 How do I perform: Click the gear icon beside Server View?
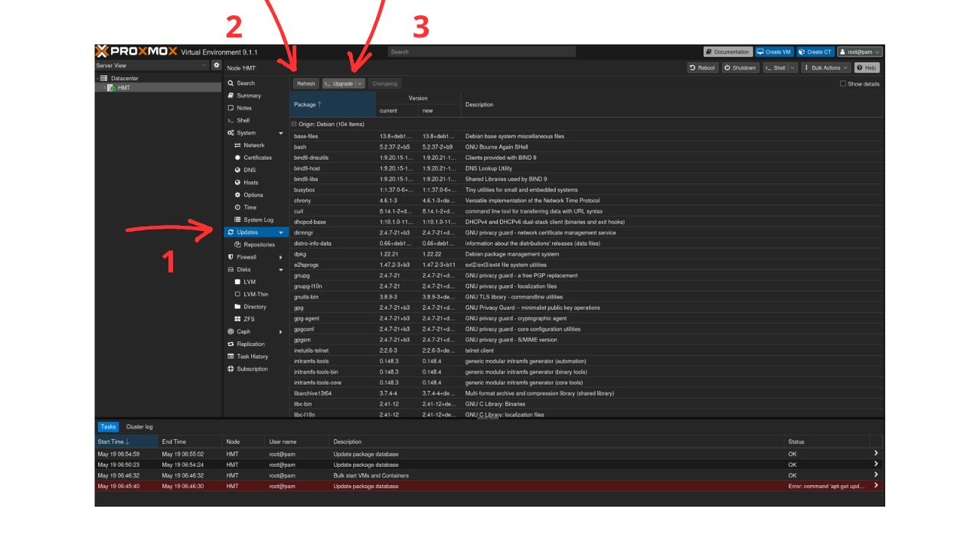[216, 66]
